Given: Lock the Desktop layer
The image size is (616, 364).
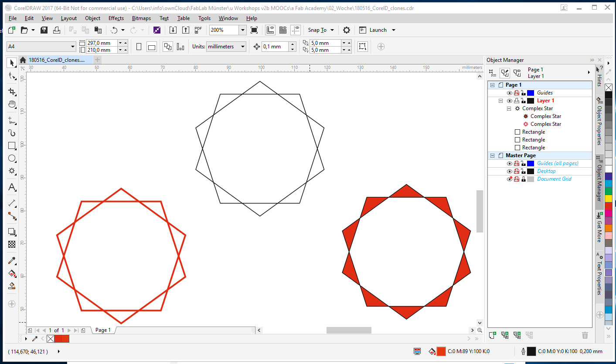Looking at the screenshot, I should (523, 171).
